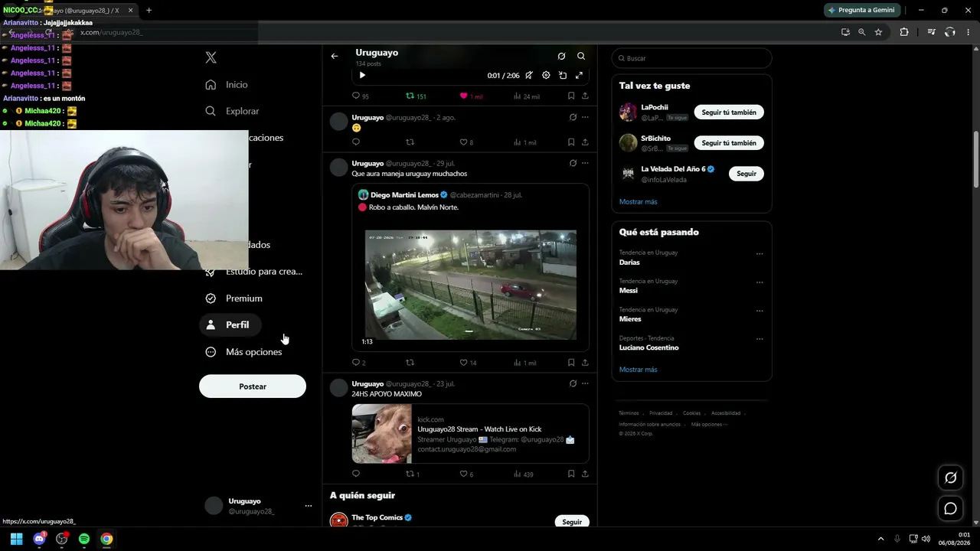The image size is (980, 551).
Task: Show more suggestions under Tal vez te guste
Action: coord(639,202)
